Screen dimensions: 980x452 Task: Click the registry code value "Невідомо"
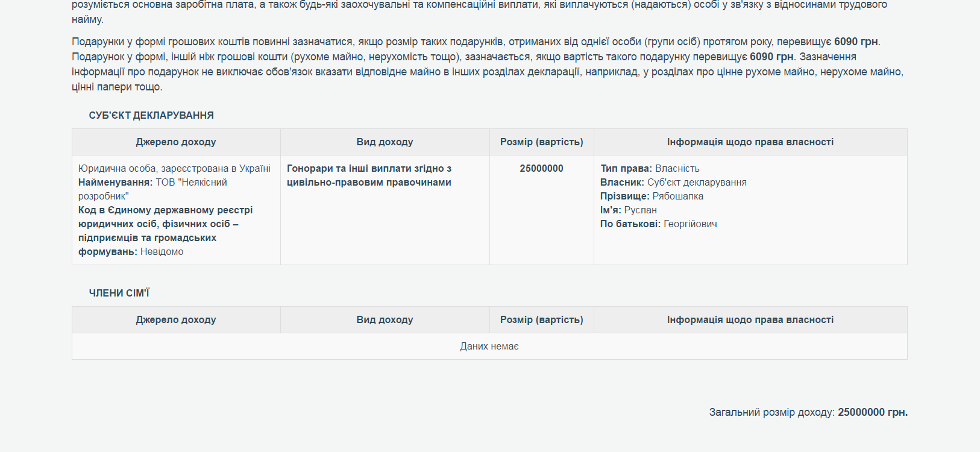click(162, 252)
